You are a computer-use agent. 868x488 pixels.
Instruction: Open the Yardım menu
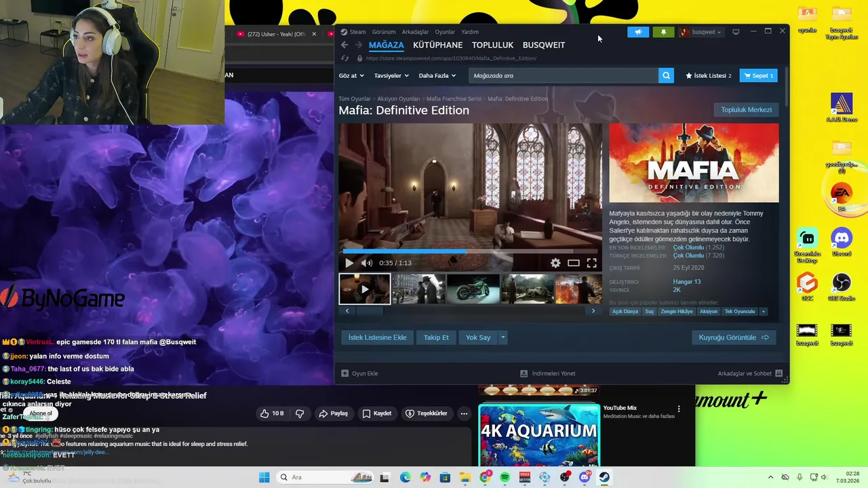[470, 32]
